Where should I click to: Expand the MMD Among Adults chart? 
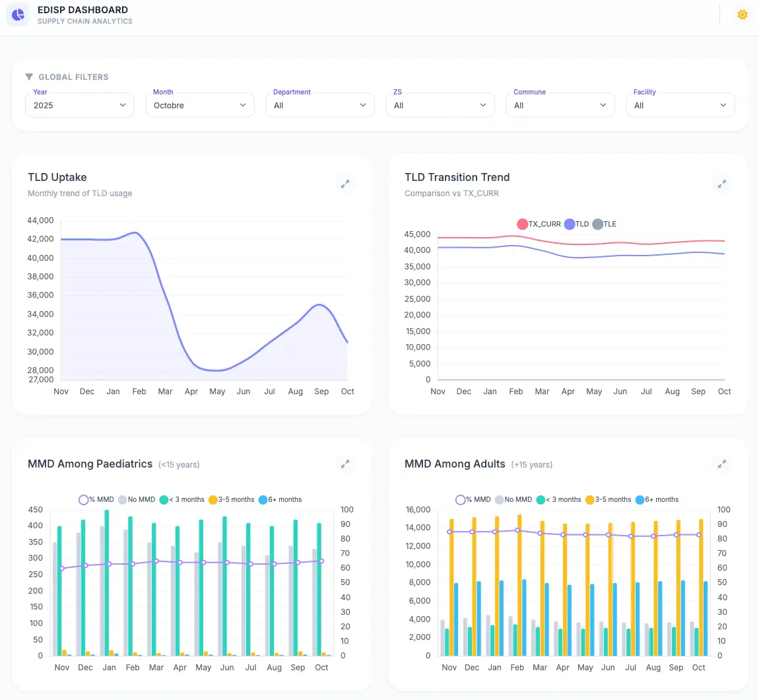(722, 464)
